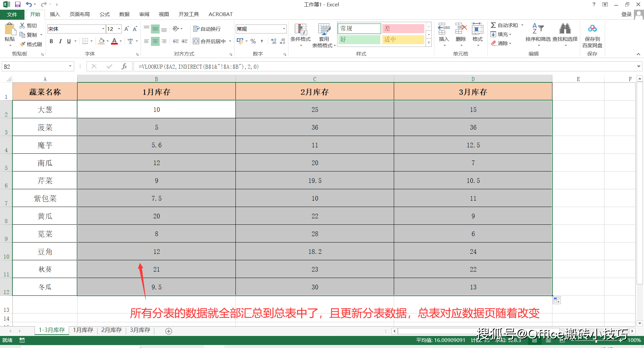Toggle Wrap Text (自动换行)
Viewport: 644px width, 348px height.
coord(207,29)
